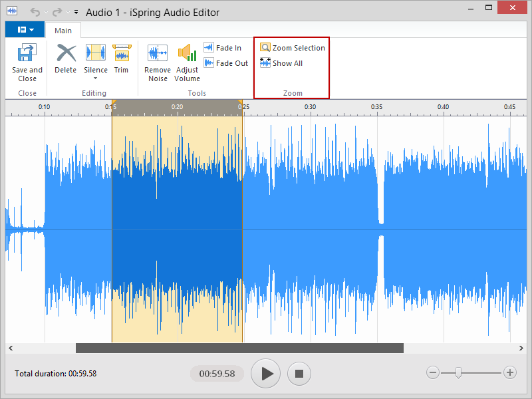The image size is (532, 399).
Task: Click the zoom out minus button
Action: 433,372
